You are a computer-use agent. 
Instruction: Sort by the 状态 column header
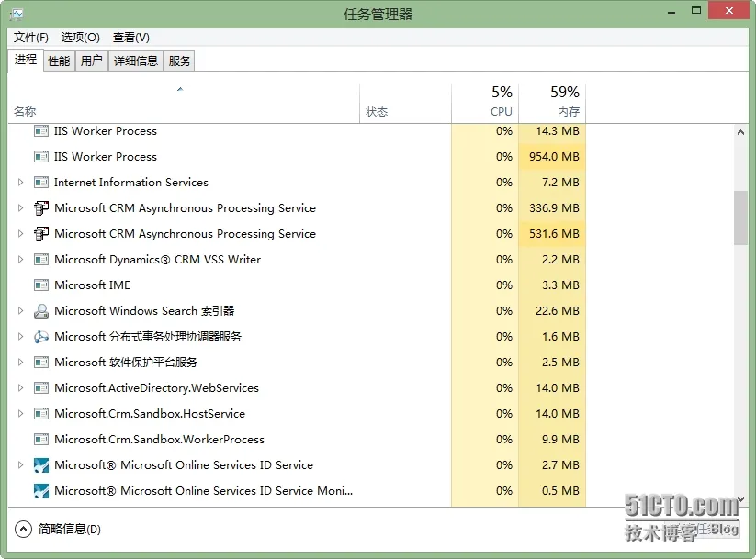[x=405, y=103]
